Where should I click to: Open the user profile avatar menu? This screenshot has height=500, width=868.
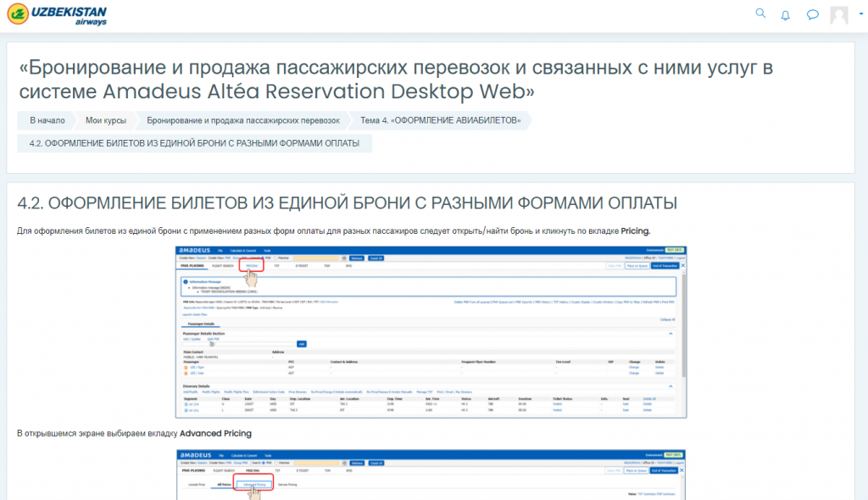pos(839,15)
